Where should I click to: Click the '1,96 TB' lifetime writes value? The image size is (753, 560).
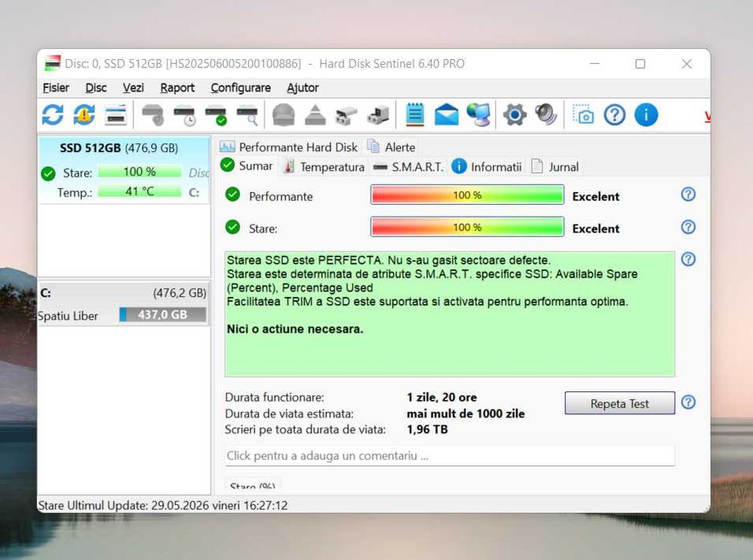427,430
